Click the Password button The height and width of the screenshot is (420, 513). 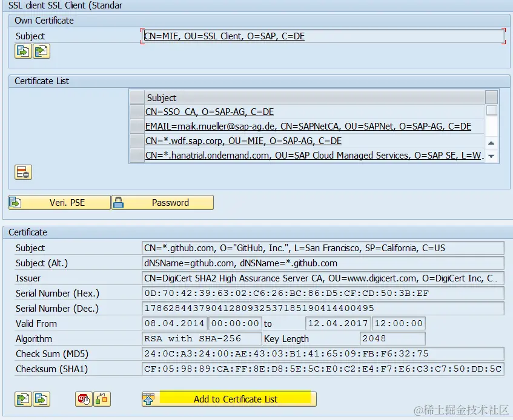pyautogui.click(x=162, y=203)
